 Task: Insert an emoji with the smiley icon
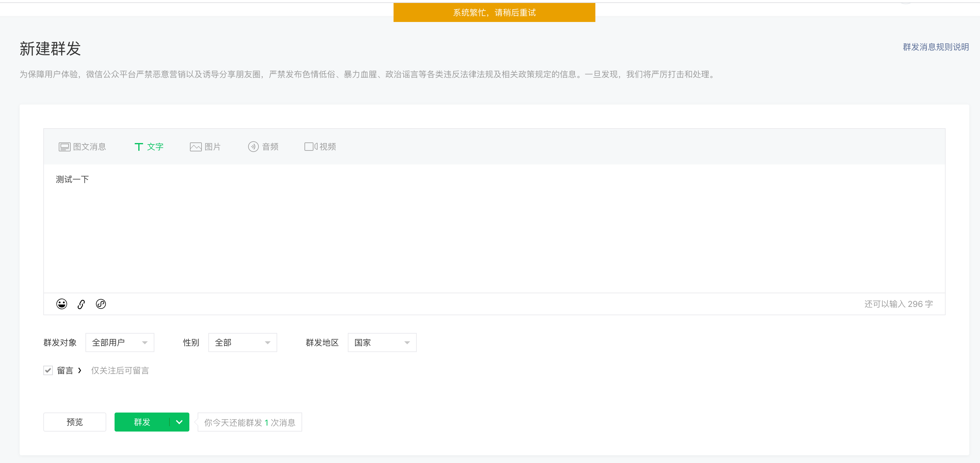[62, 304]
